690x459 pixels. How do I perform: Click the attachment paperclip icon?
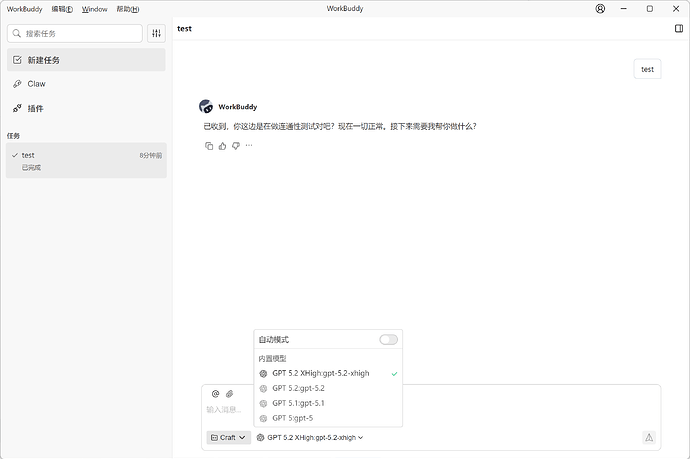coord(229,394)
